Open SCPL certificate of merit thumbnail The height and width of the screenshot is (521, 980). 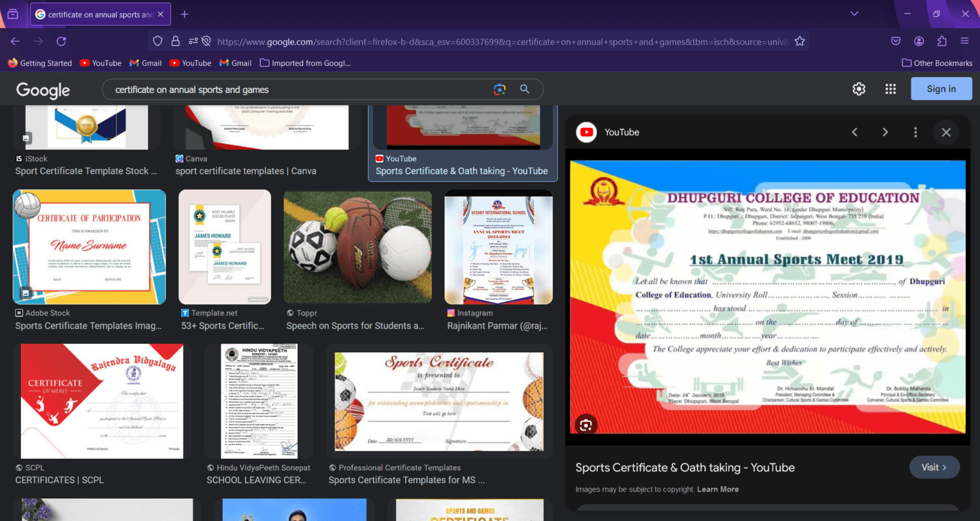tap(102, 401)
